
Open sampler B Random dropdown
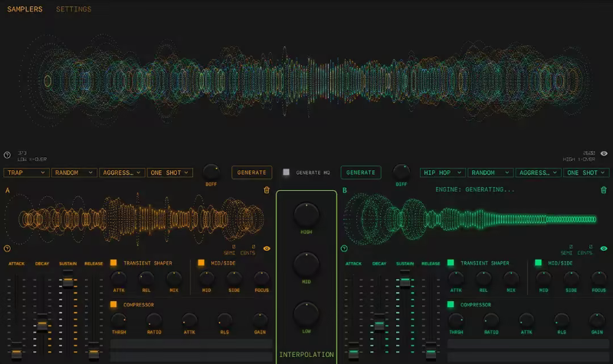coord(490,172)
